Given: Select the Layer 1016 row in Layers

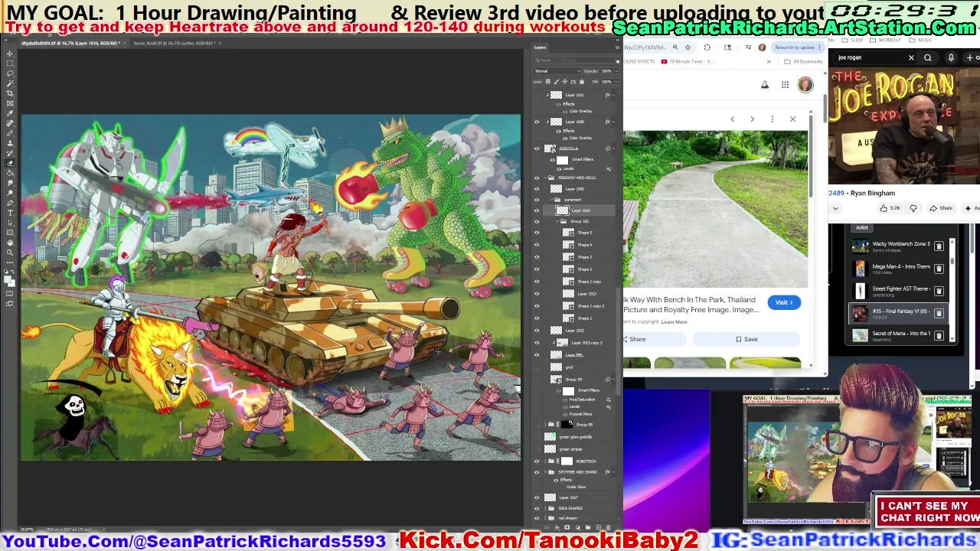Looking at the screenshot, I should (x=578, y=210).
